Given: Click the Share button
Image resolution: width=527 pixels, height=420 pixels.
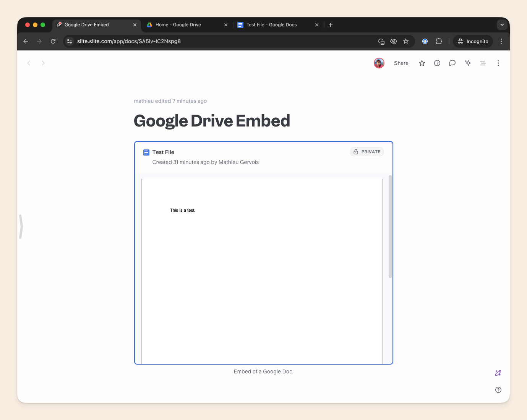Looking at the screenshot, I should [401, 63].
